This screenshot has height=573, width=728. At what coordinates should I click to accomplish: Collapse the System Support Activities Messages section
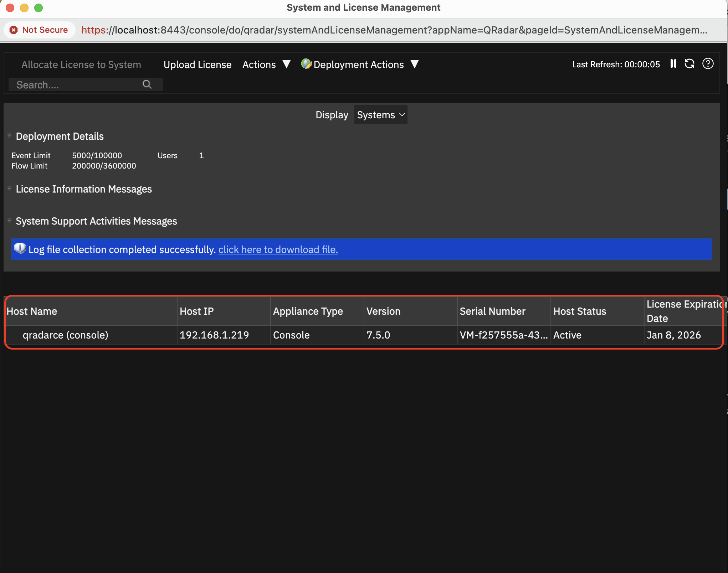click(x=9, y=220)
